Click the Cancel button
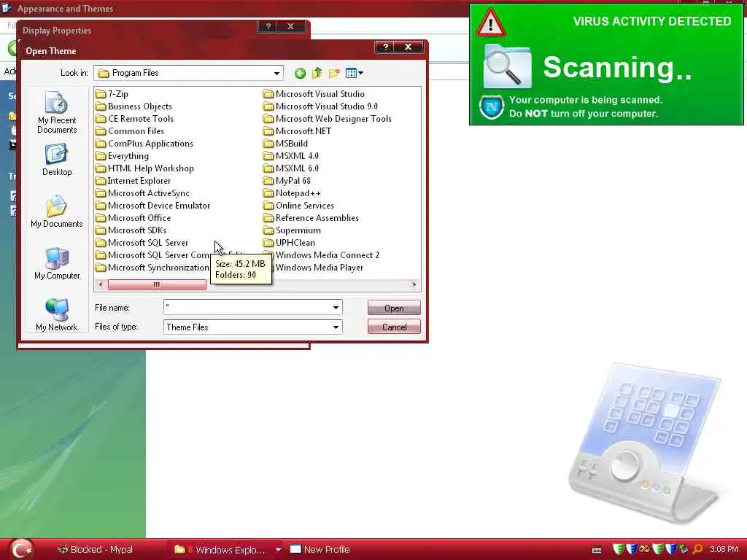The width and height of the screenshot is (747, 560). (394, 327)
